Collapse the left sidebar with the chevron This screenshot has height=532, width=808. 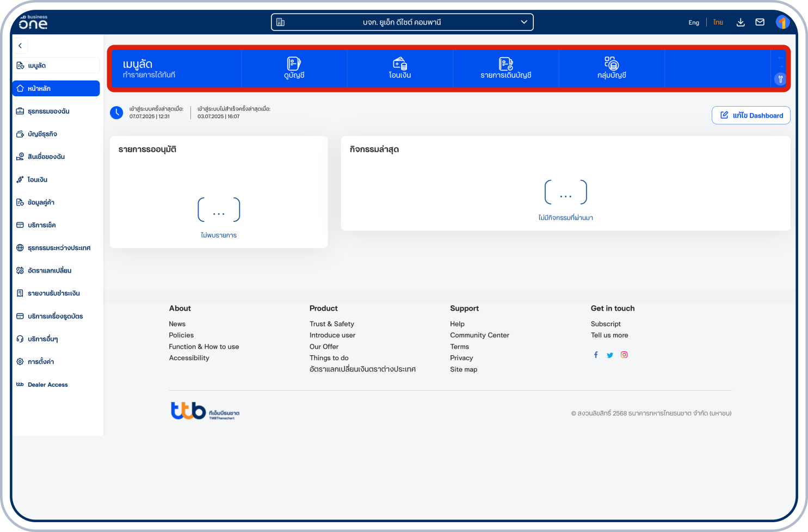coord(20,46)
